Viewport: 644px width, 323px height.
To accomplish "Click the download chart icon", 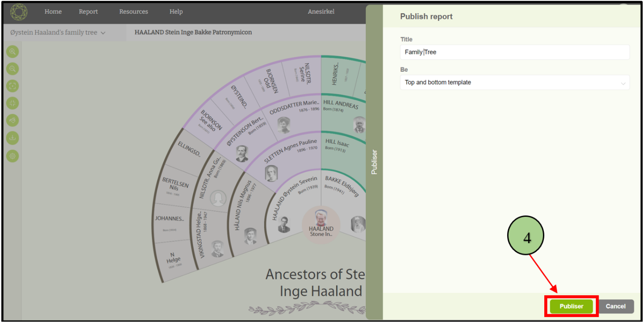I will 13,137.
